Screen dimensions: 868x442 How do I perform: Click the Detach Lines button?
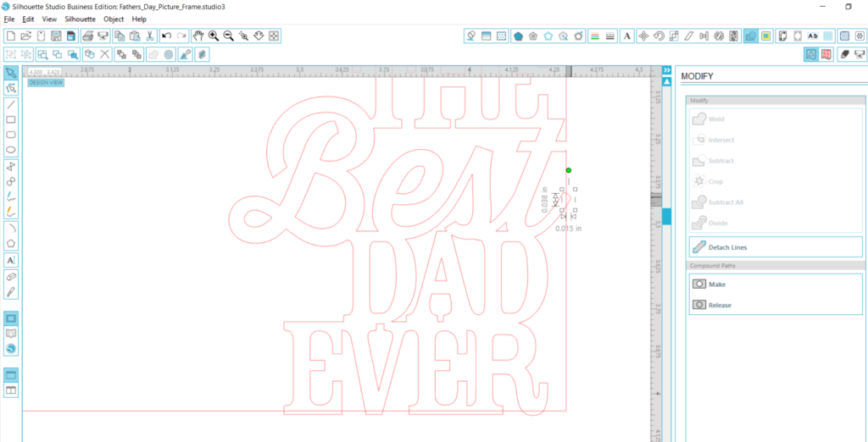727,247
